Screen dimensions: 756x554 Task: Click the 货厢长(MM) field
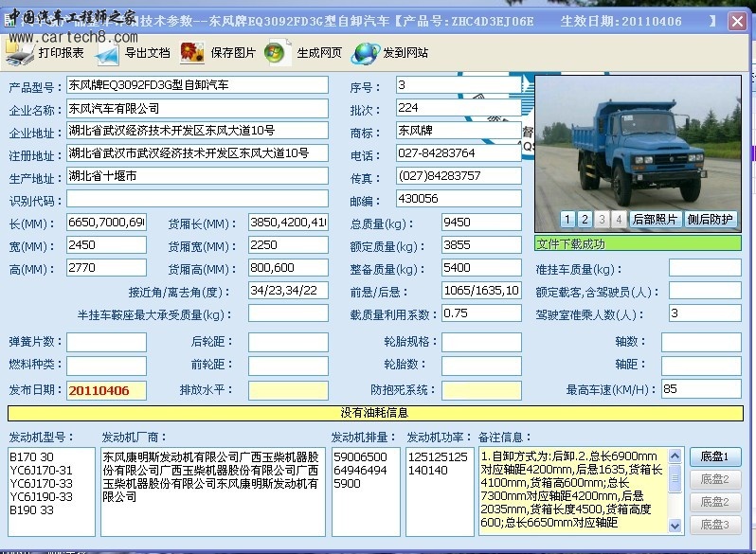pyautogui.click(x=288, y=223)
